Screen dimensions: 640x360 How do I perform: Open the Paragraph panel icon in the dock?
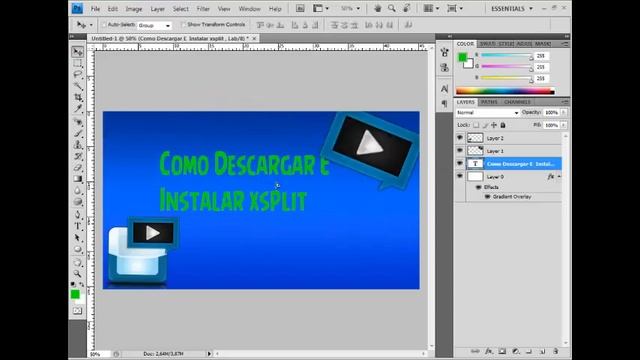[444, 103]
